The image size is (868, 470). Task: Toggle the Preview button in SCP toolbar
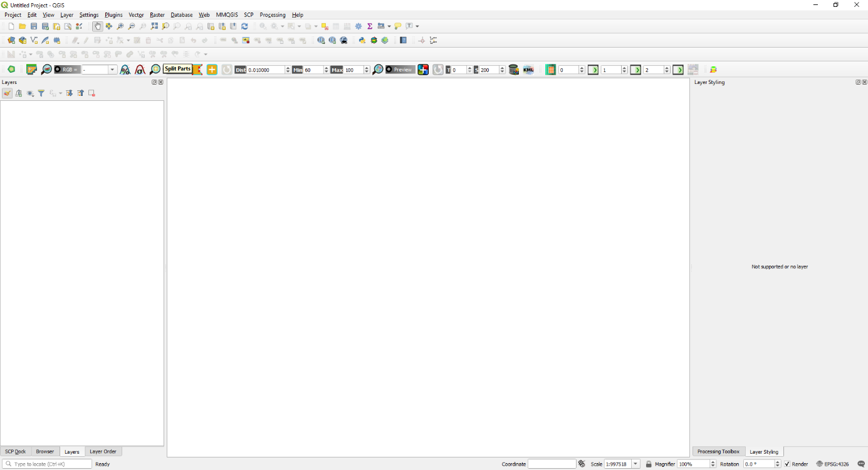[x=400, y=70]
